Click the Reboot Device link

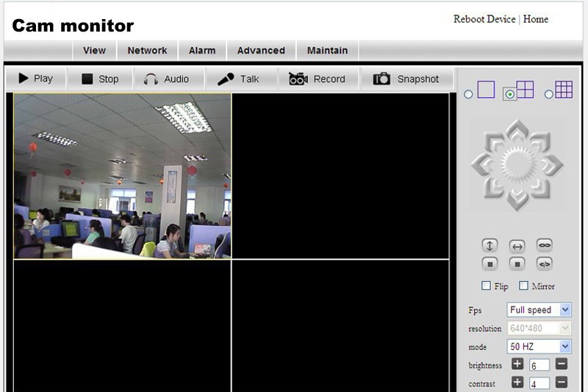point(484,19)
